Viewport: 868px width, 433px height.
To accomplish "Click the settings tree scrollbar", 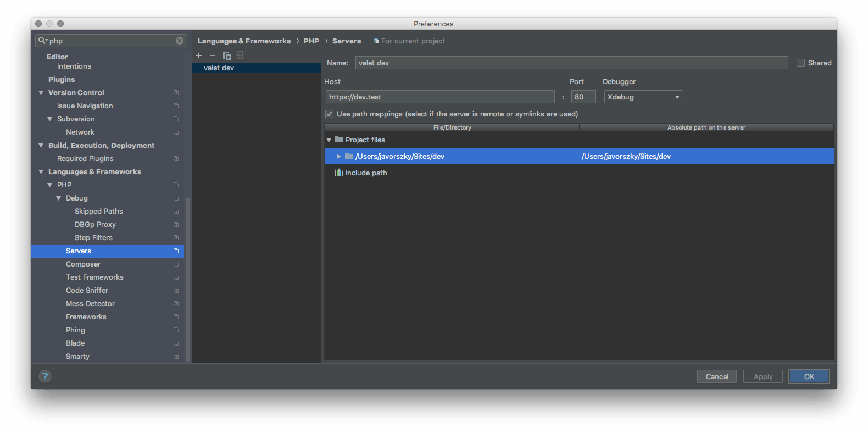I will [188, 279].
